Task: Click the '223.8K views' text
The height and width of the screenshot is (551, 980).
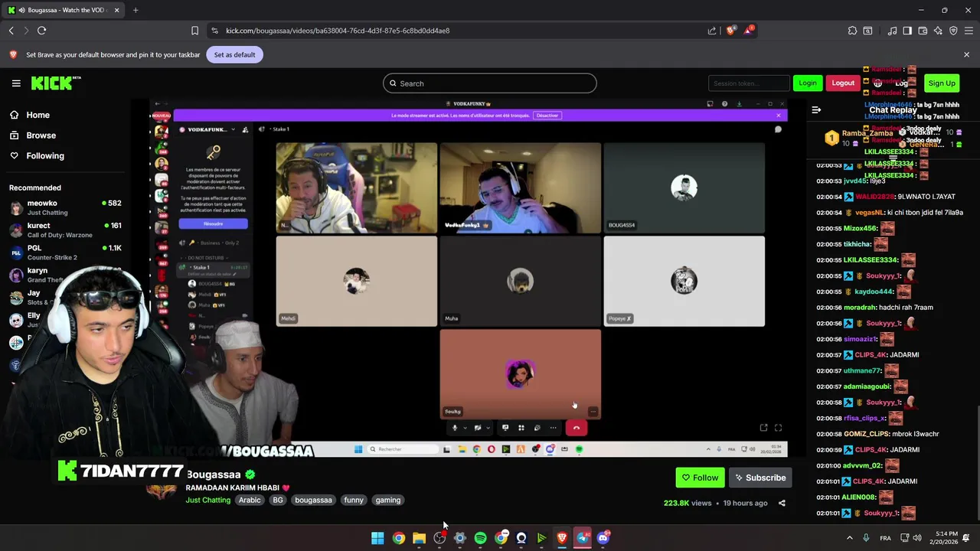Action: click(688, 503)
